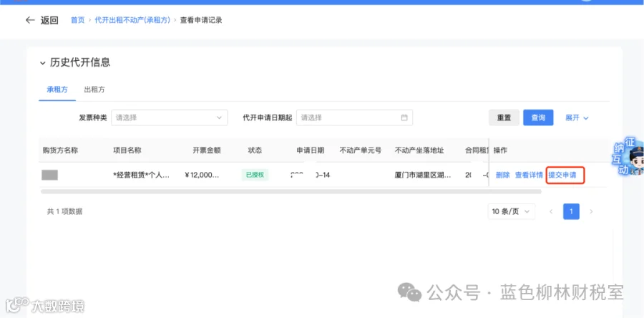The height and width of the screenshot is (318, 644).
Task: Click the 不动产单元号 column header
Action: coord(361,150)
